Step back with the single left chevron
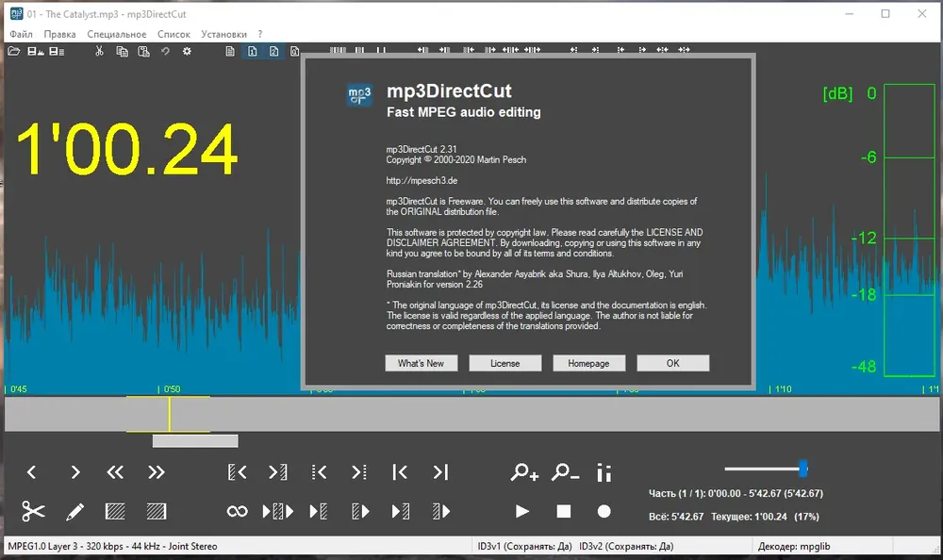943x560 pixels. coord(32,472)
